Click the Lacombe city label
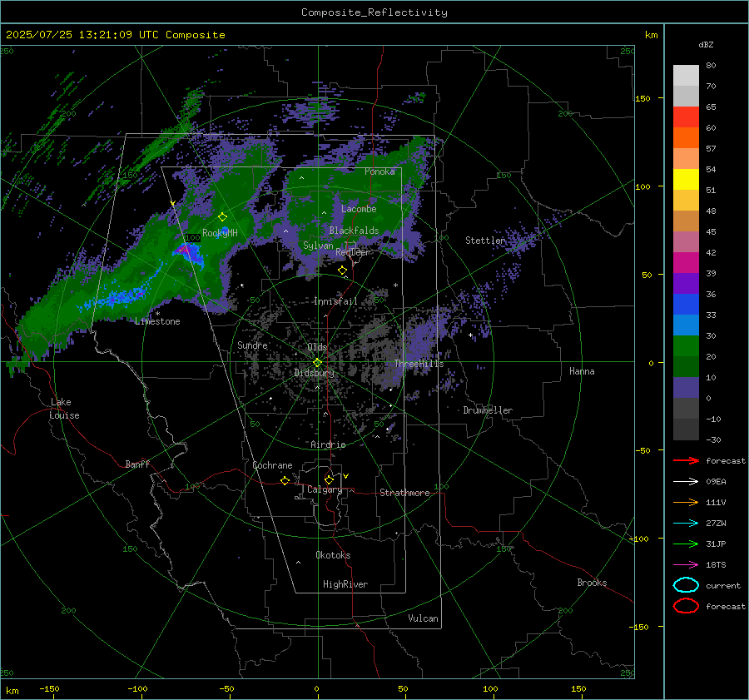Viewport: 749px width, 700px height. tap(359, 209)
